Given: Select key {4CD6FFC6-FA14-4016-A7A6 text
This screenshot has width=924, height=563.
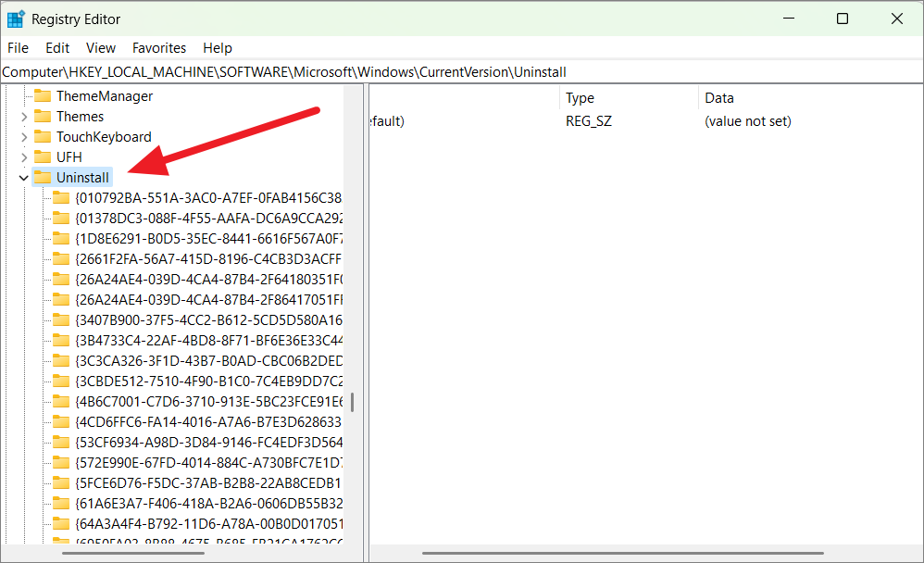Looking at the screenshot, I should pos(209,422).
